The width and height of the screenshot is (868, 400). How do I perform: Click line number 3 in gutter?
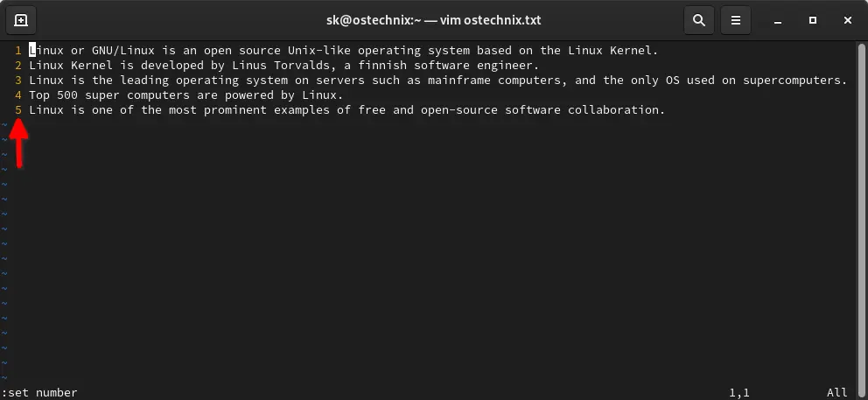click(x=17, y=81)
